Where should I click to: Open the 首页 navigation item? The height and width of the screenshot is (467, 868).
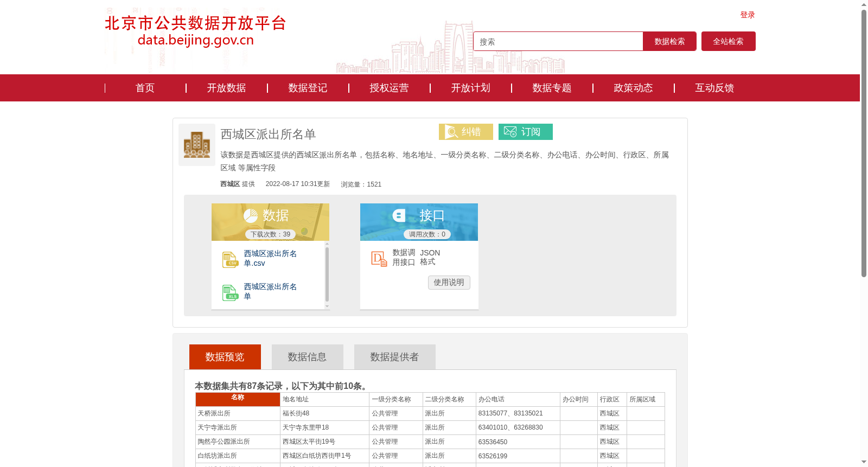tap(145, 88)
